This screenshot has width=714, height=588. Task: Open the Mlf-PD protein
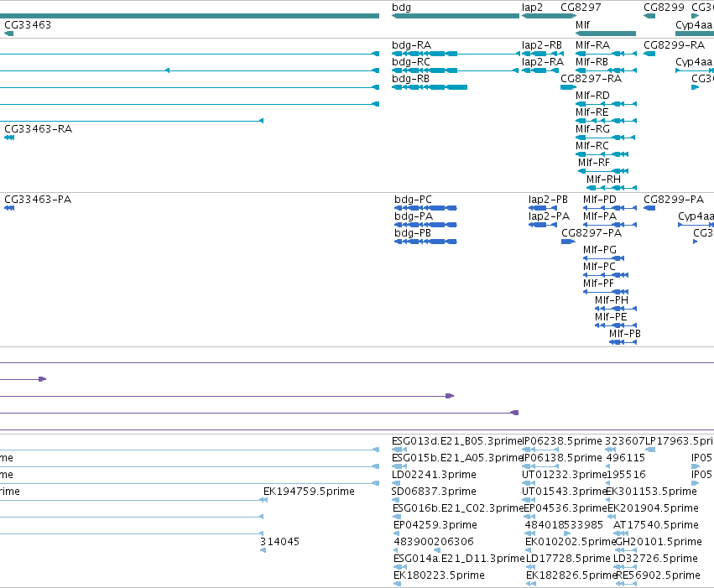600,200
